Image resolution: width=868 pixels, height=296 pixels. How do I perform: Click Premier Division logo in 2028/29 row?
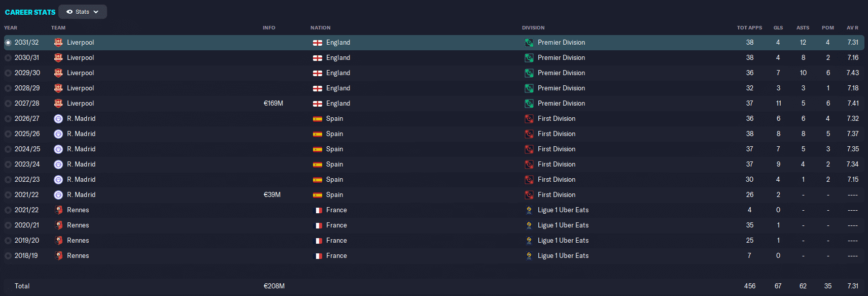[x=529, y=88]
